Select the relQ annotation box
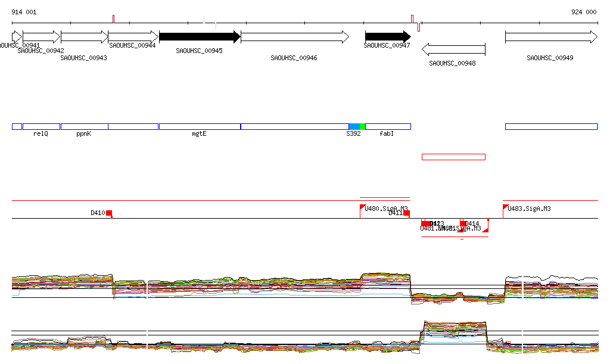 click(41, 126)
